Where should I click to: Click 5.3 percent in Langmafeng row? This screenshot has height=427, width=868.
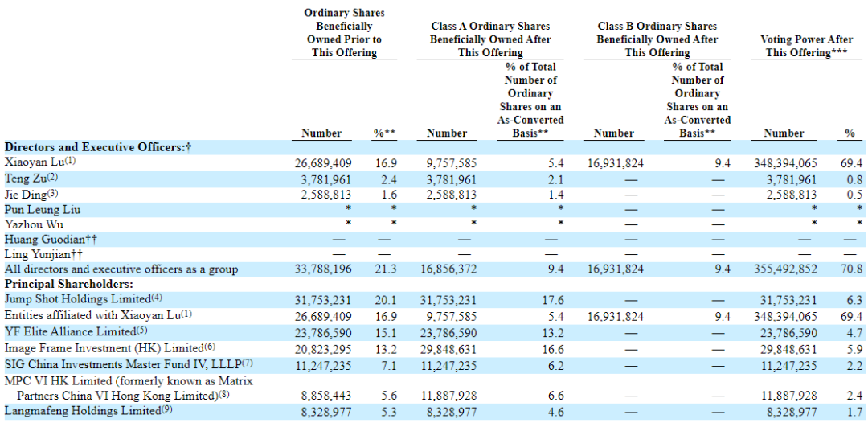(x=389, y=411)
